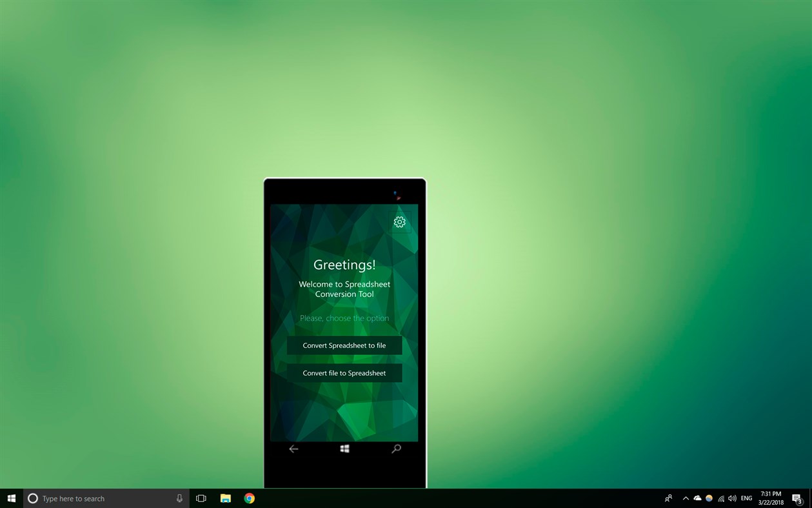Click the OneDrive cloud tray icon
This screenshot has height=508, width=812.
coord(697,498)
